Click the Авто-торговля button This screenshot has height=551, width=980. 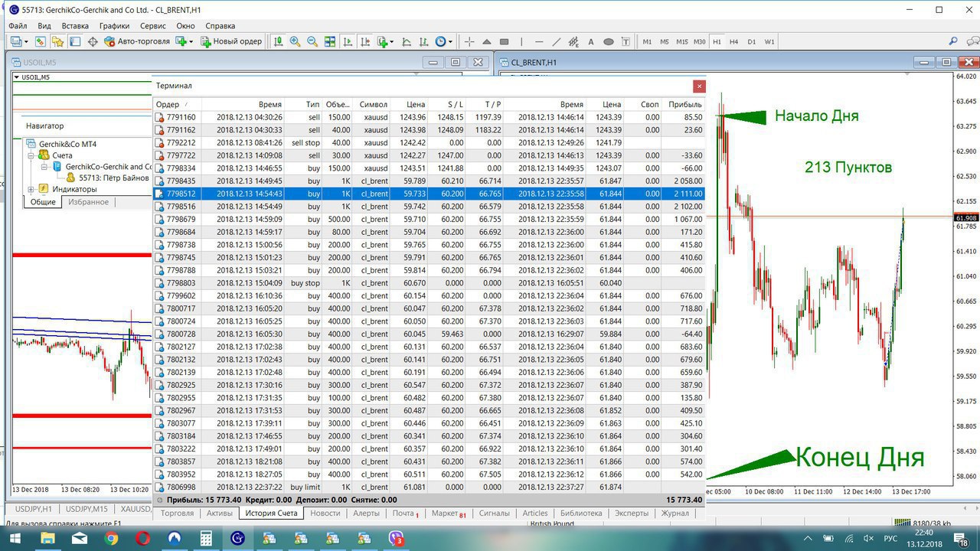click(x=137, y=41)
